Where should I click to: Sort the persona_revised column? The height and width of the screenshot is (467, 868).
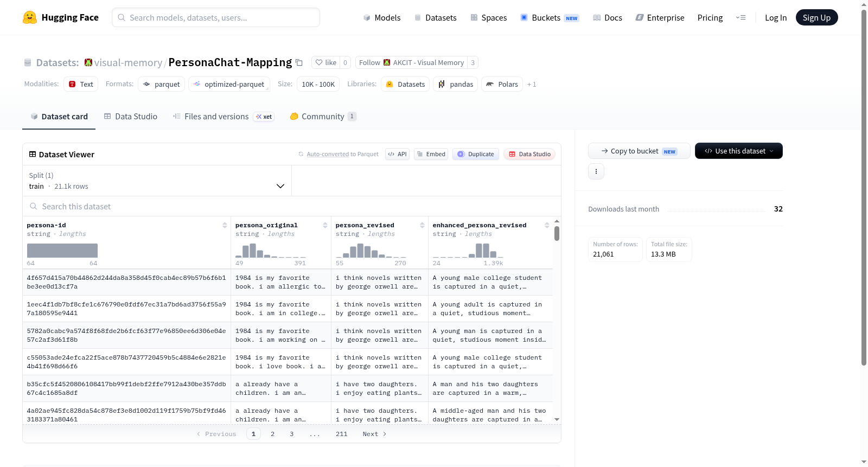click(422, 225)
